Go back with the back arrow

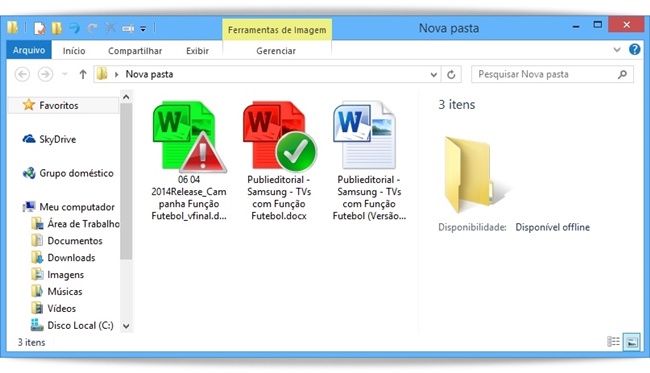(x=22, y=74)
